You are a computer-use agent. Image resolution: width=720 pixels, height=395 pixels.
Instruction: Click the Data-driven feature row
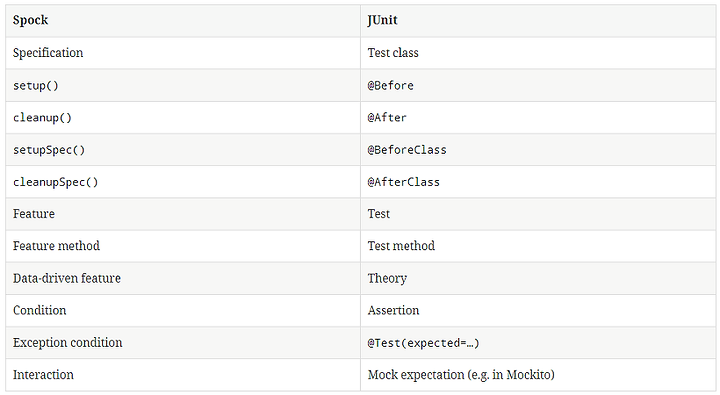(360, 278)
